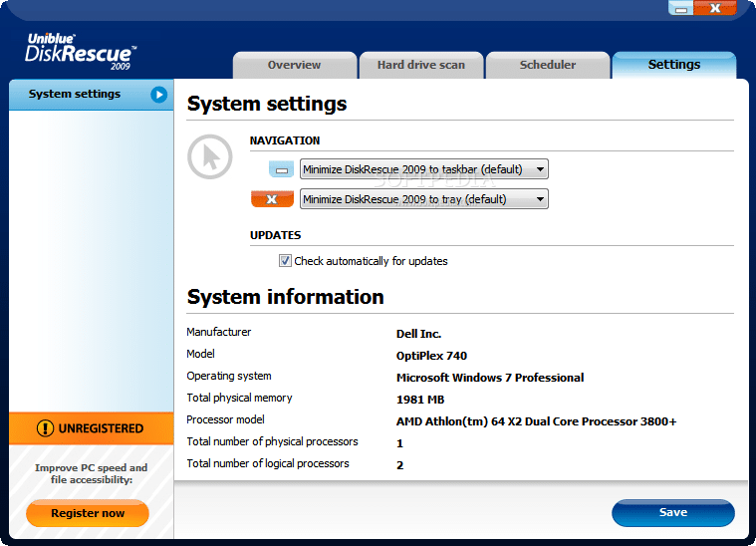Click the 'Operating system' label

click(228, 376)
